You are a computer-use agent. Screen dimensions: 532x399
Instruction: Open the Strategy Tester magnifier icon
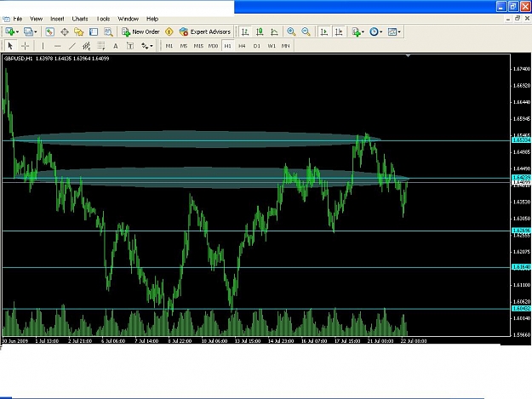coord(108,31)
